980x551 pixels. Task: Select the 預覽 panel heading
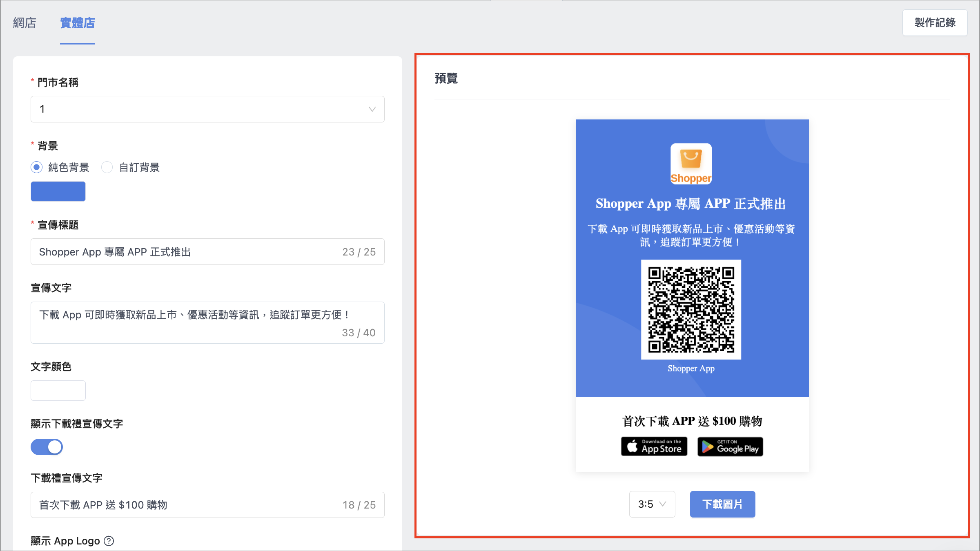pos(446,78)
